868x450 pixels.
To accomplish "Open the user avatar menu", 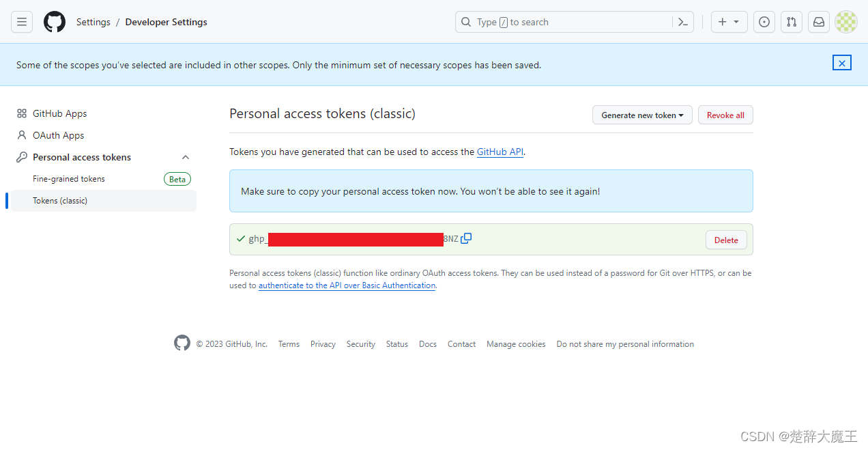I will pos(846,22).
